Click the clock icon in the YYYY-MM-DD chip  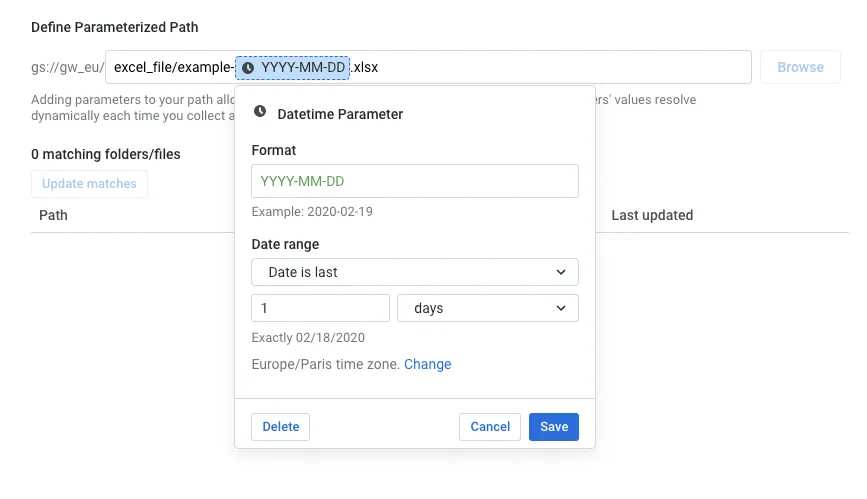tap(248, 67)
